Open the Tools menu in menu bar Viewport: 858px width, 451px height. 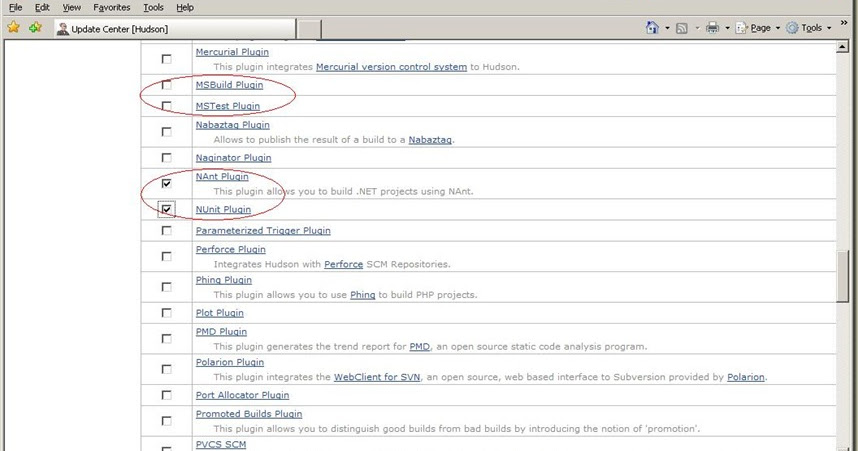(153, 8)
